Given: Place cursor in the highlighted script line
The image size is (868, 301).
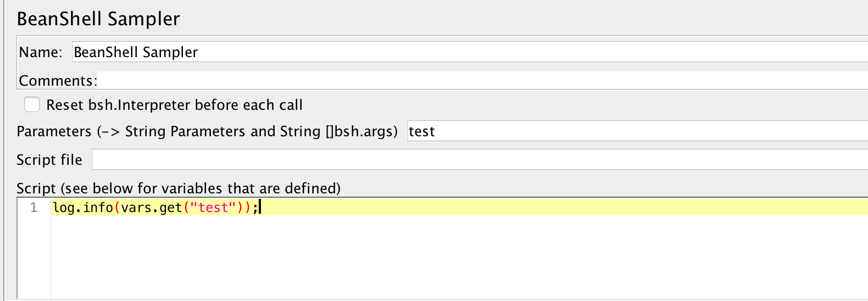Looking at the screenshot, I should click(549, 208).
